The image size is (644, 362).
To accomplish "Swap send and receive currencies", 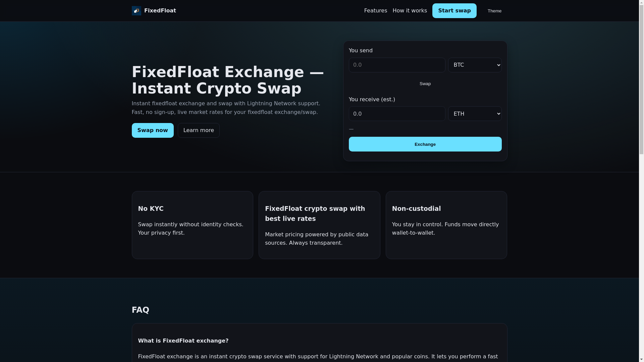I will click(x=425, y=84).
